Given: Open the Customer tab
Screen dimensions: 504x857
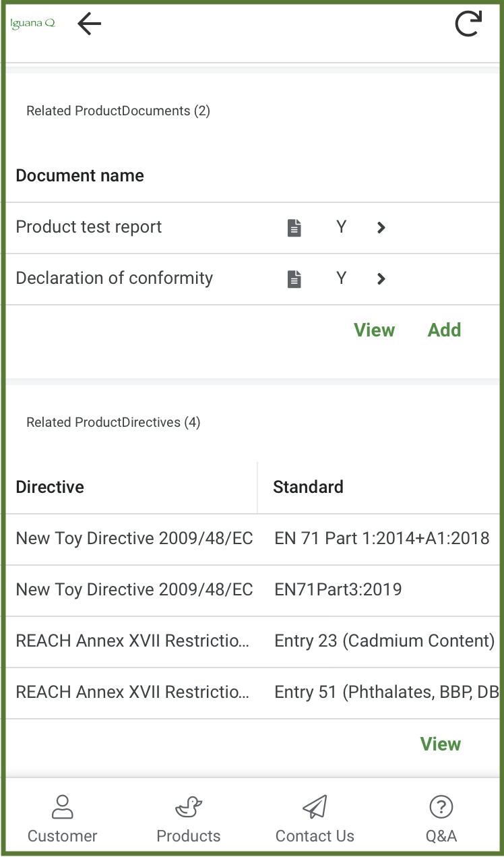Looking at the screenshot, I should pyautogui.click(x=63, y=818).
